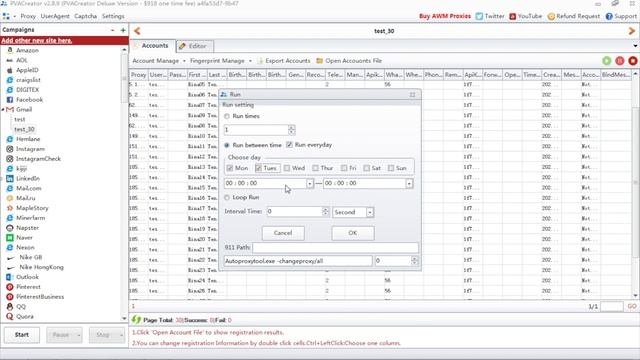640x360 pixels.
Task: Click the Start button
Action: (22, 335)
